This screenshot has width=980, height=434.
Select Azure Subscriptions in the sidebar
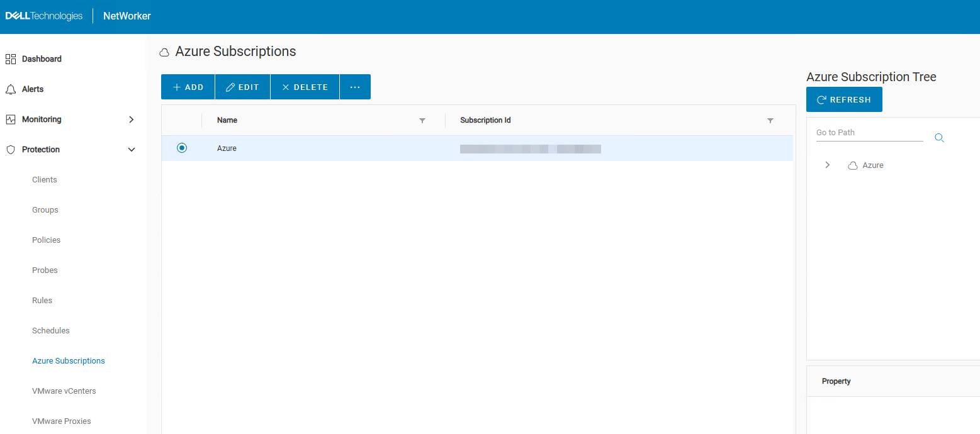(69, 361)
